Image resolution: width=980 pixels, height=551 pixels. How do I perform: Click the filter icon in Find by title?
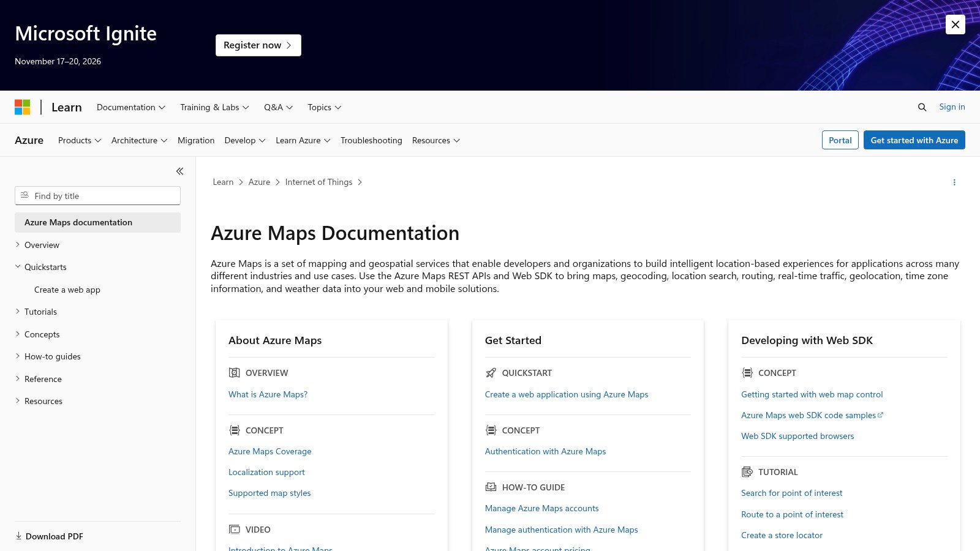tap(24, 195)
